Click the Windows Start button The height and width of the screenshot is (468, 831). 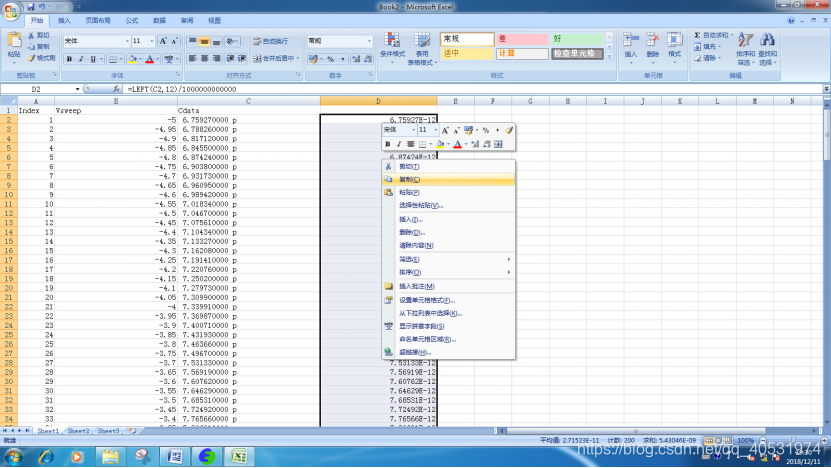click(x=13, y=456)
